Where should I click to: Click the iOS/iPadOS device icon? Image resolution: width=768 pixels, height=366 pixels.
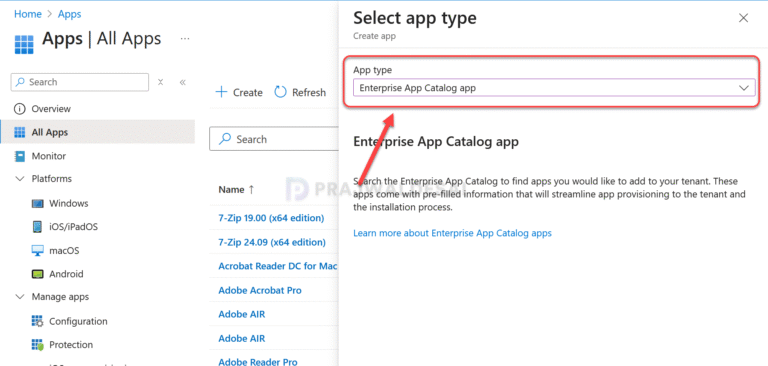tap(37, 227)
